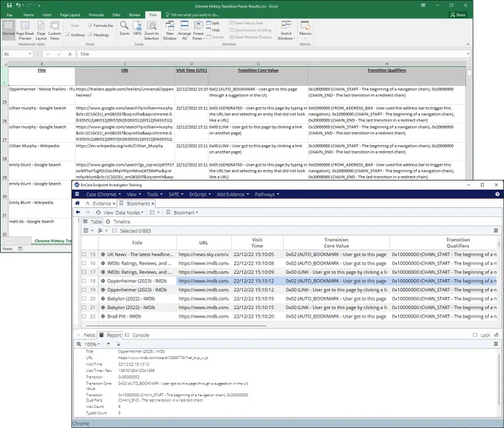Screen dimensions: 504x428
Task: Click the Split option in Excel Window group
Action: coord(213,23)
